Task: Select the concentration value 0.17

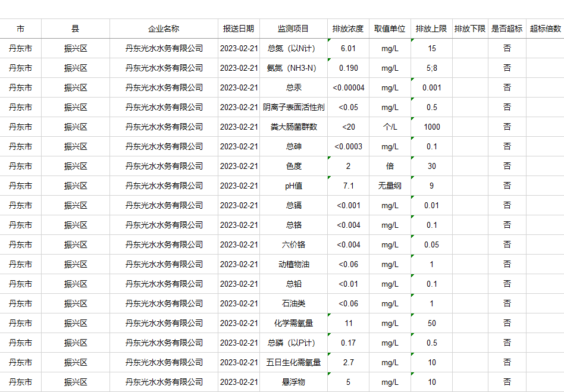Action: [348, 343]
